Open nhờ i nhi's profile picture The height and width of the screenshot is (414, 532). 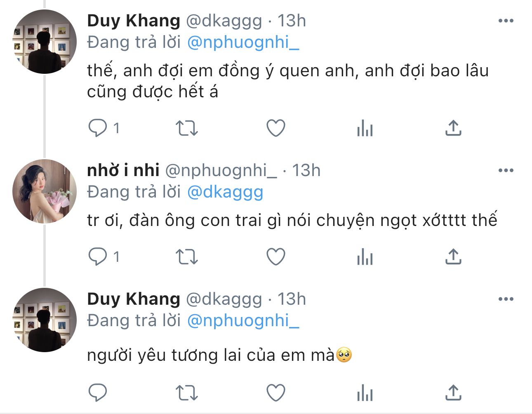[x=45, y=191]
